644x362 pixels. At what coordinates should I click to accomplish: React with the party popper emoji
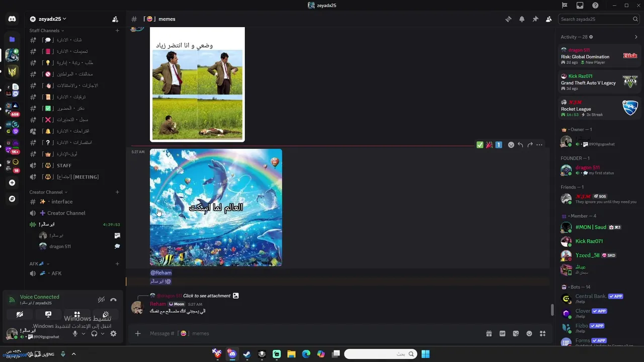pos(489,145)
